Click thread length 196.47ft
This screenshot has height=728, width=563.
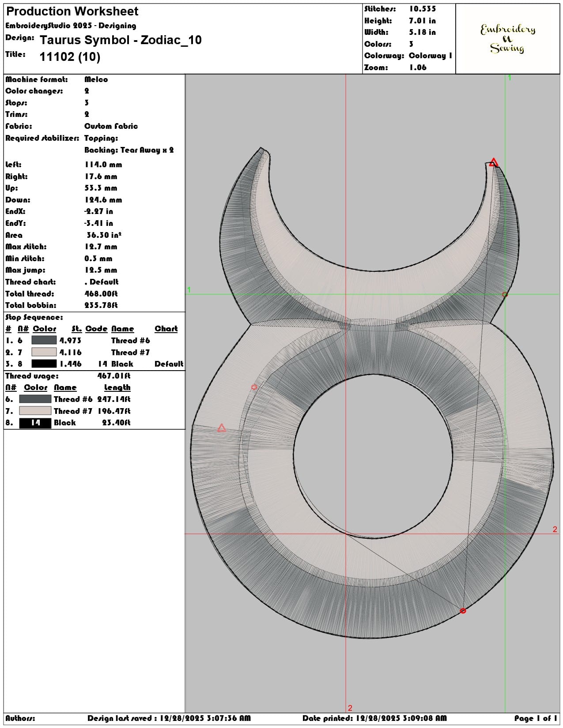[114, 411]
